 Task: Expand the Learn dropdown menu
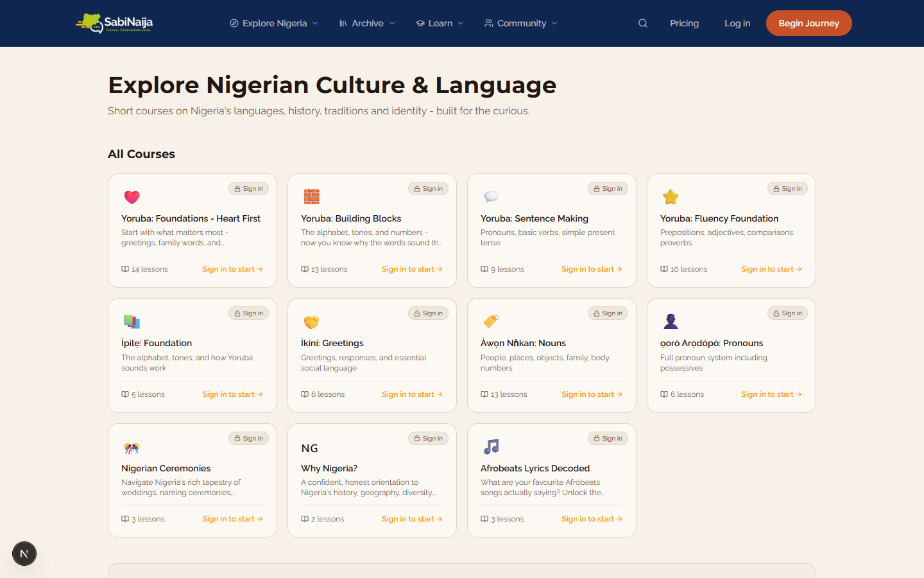tap(440, 23)
